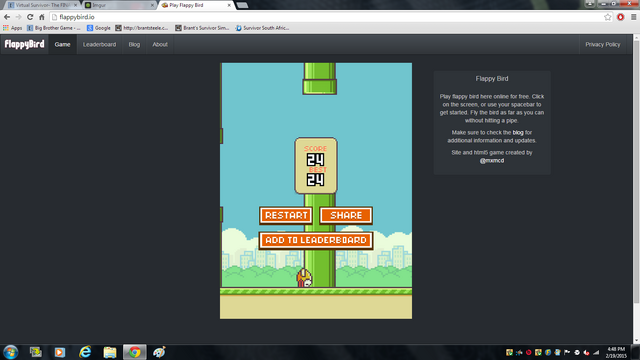The image size is (640, 360).
Task: Add score to leaderboard
Action: (x=316, y=240)
